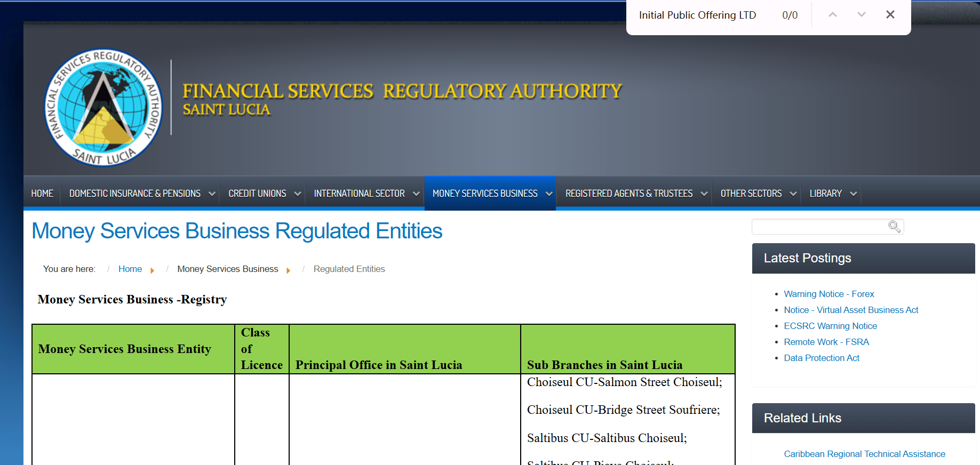Open Data Protection Act posting
980x465 pixels.
click(822, 358)
